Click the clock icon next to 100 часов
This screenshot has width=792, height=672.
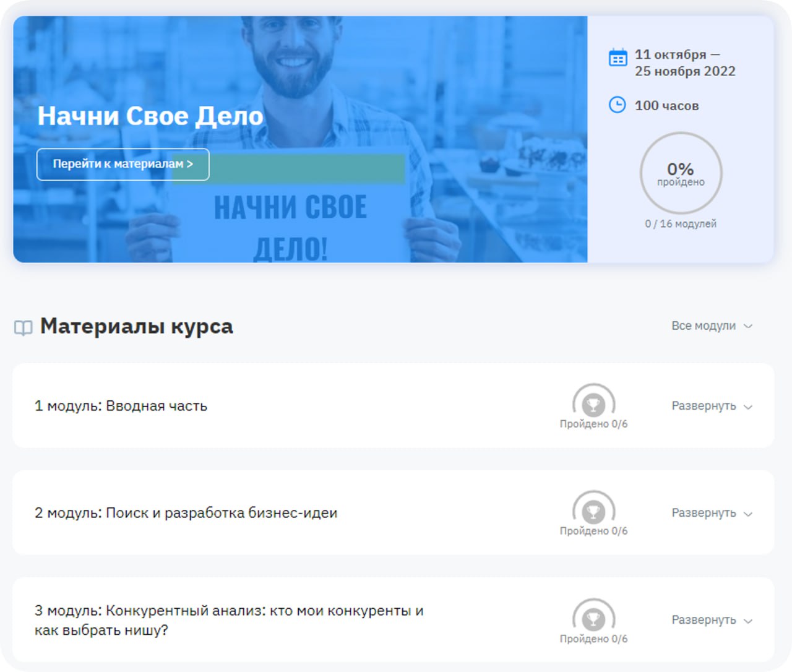[x=618, y=105]
